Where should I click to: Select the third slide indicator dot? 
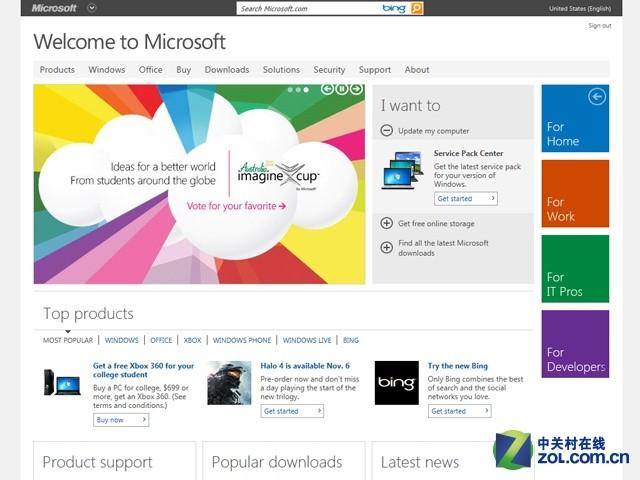[306, 89]
